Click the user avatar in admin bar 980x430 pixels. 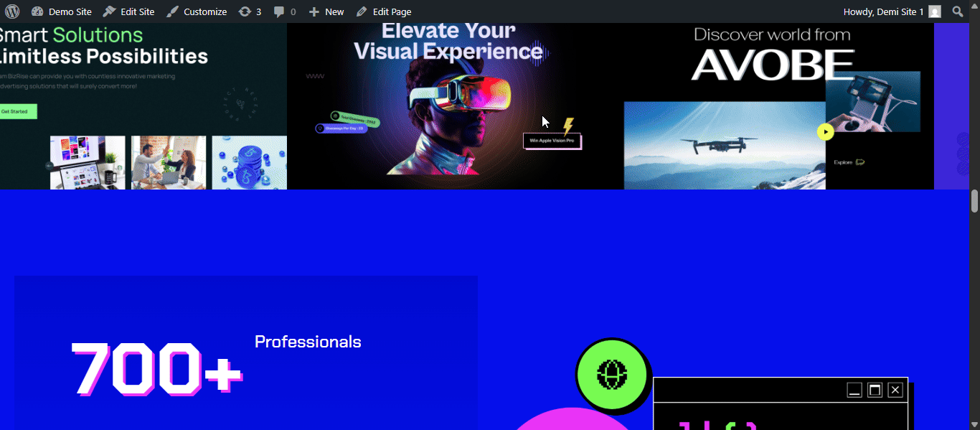pyautogui.click(x=935, y=11)
